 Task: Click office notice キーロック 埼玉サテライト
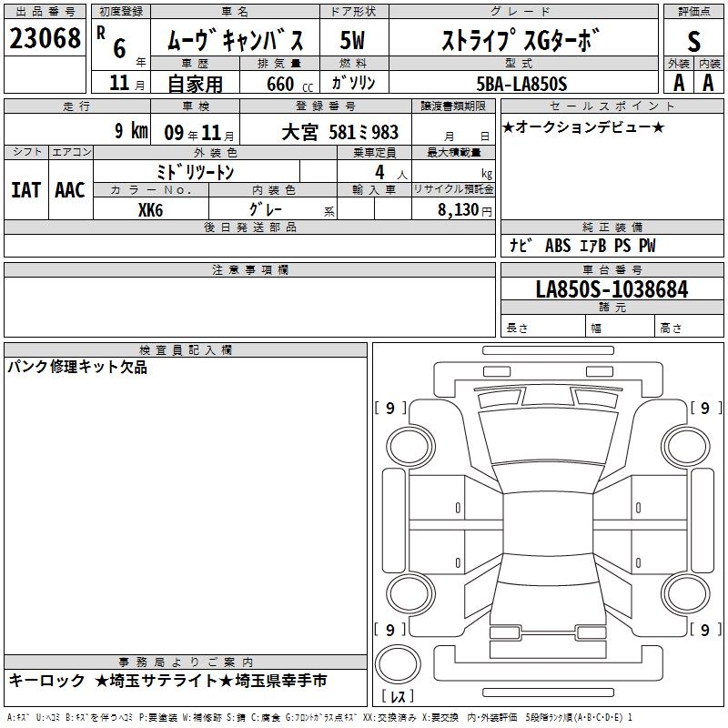(167, 681)
